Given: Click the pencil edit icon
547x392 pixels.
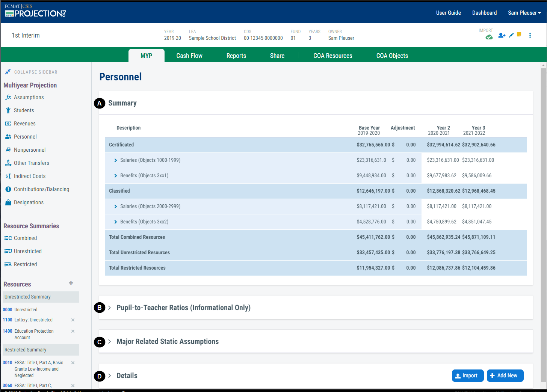Looking at the screenshot, I should pyautogui.click(x=511, y=35).
